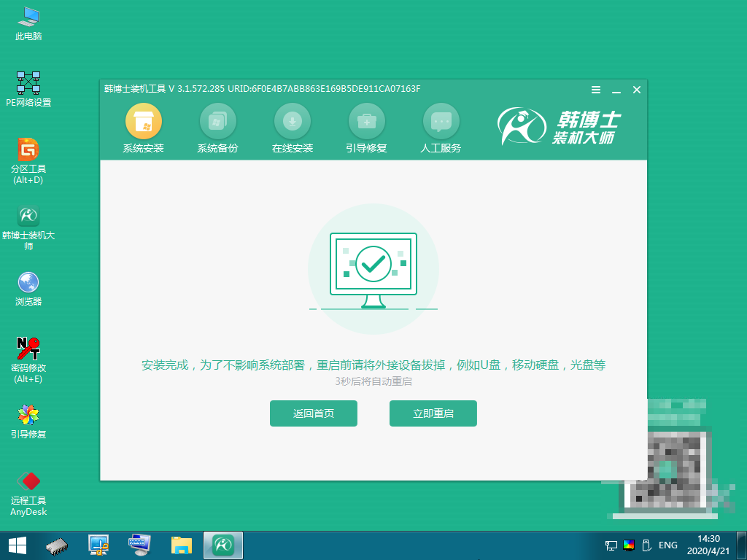Image resolution: width=747 pixels, height=560 pixels.
Task: Launch 密码修改 (Alt+E) desktop icon
Action: click(28, 360)
